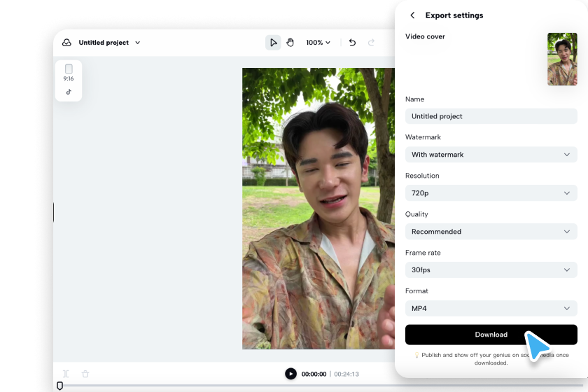
Task: Open the With watermark dropdown
Action: 491,155
